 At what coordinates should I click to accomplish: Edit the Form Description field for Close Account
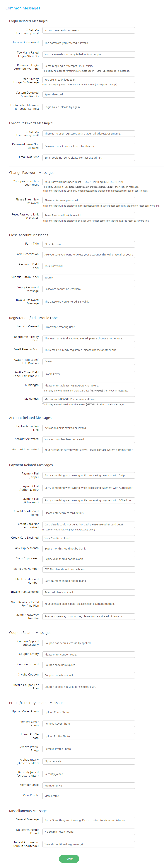[x=88, y=255]
